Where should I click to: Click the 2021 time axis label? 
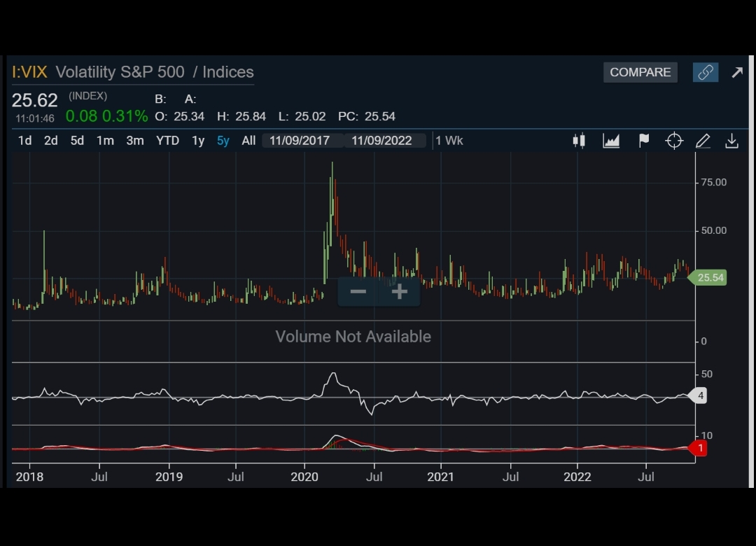tap(441, 477)
